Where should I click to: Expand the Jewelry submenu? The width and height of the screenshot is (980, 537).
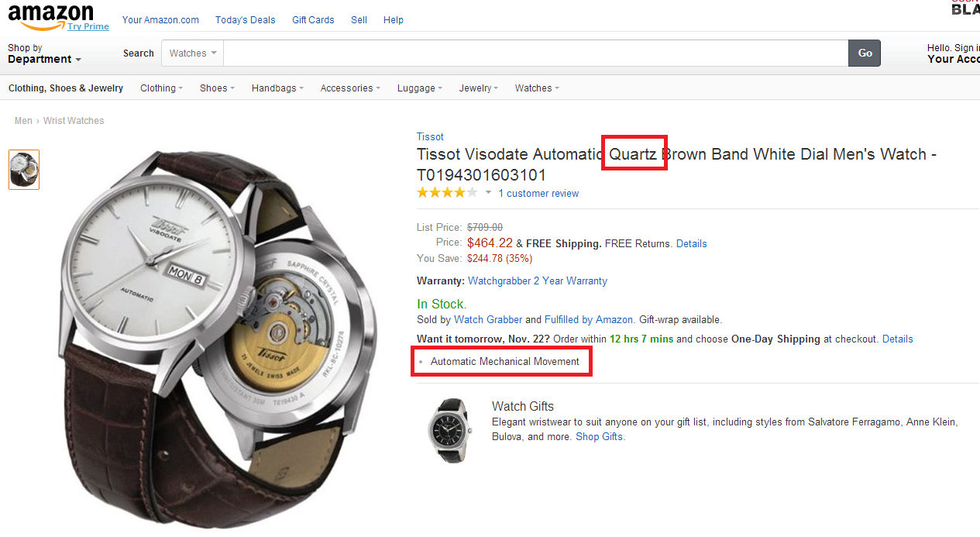coord(478,88)
